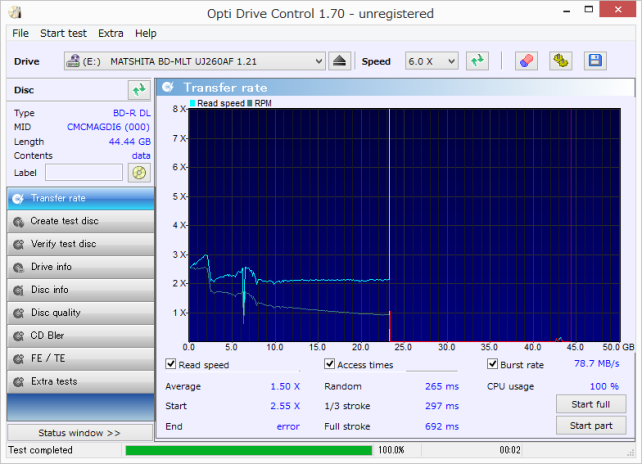Toggle the Read speed checkbox

click(x=171, y=364)
